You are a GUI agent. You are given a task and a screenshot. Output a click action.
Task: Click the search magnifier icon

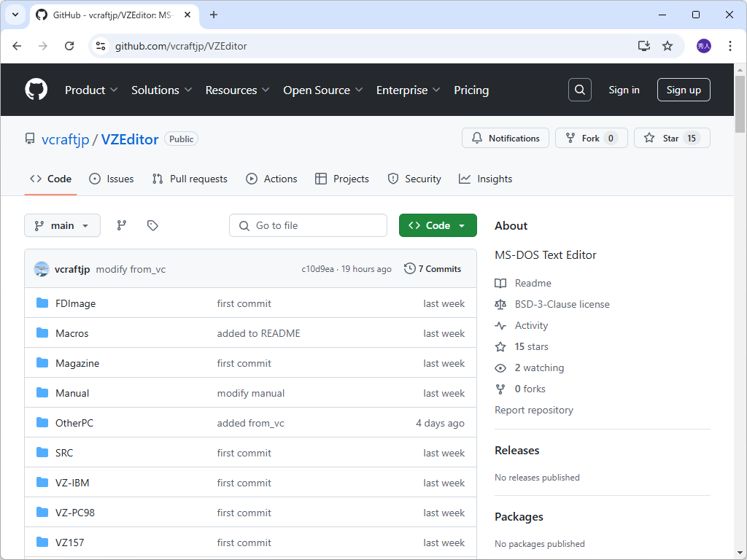(579, 90)
